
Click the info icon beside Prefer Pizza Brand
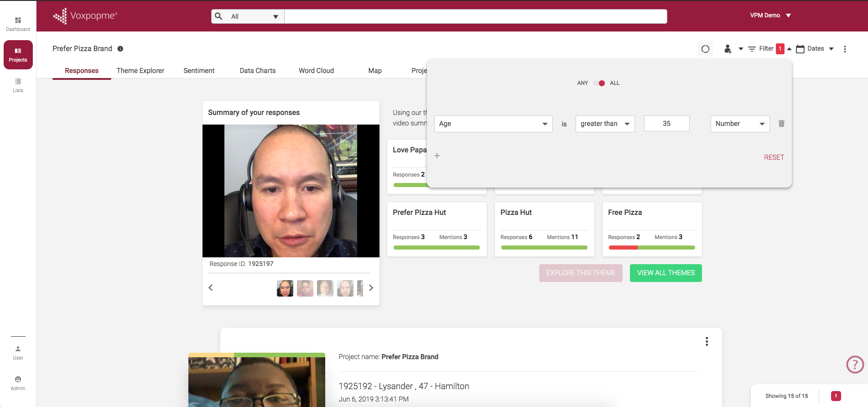point(120,49)
